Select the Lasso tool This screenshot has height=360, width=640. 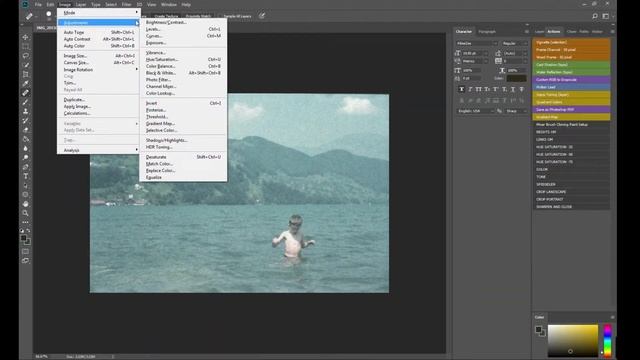click(26, 56)
